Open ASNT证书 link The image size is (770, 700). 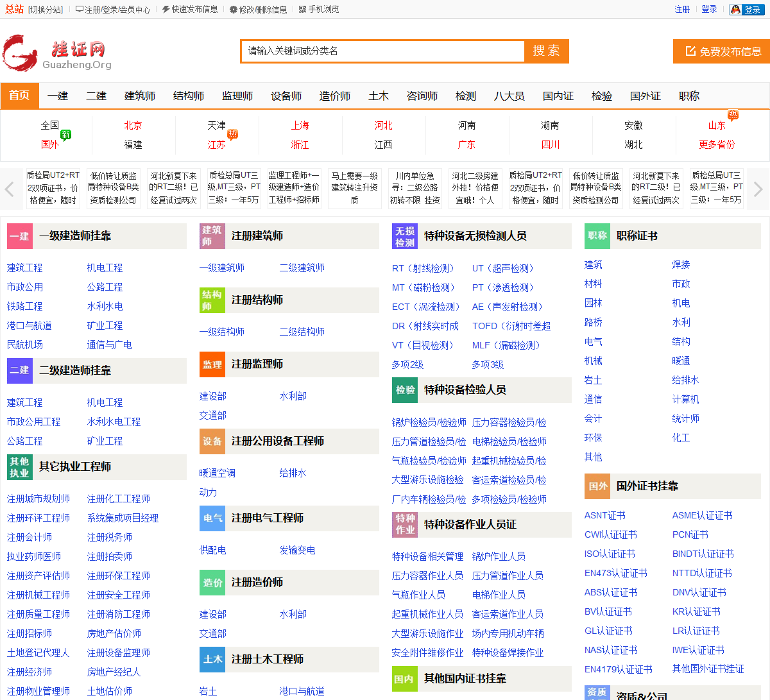pos(605,516)
